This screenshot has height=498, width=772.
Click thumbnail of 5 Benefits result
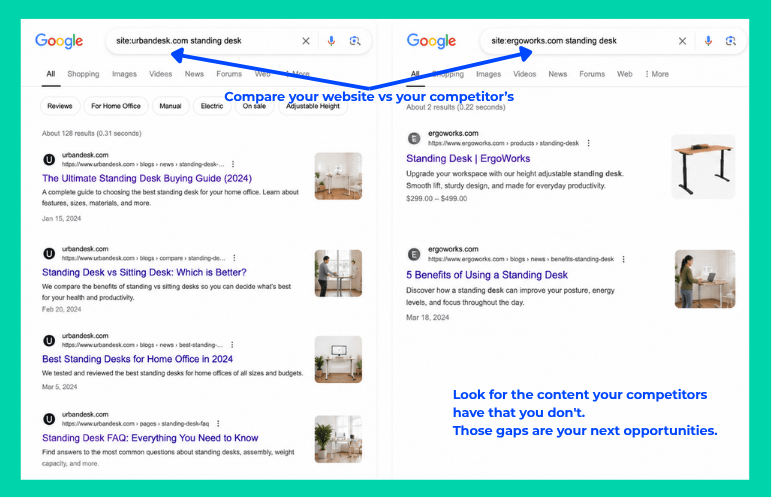coord(705,279)
